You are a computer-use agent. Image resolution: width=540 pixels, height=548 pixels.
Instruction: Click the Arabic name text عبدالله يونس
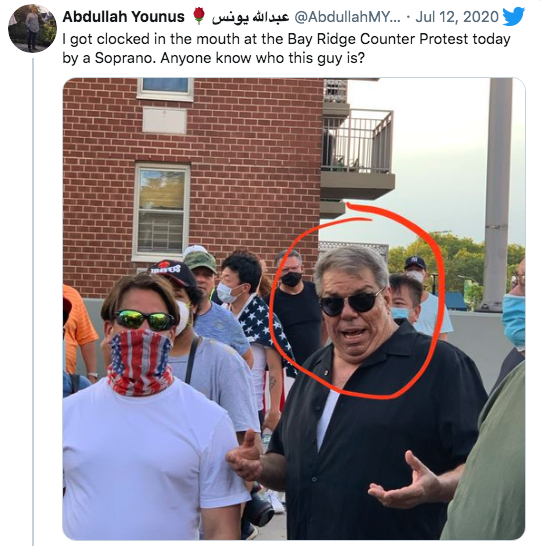tap(250, 17)
